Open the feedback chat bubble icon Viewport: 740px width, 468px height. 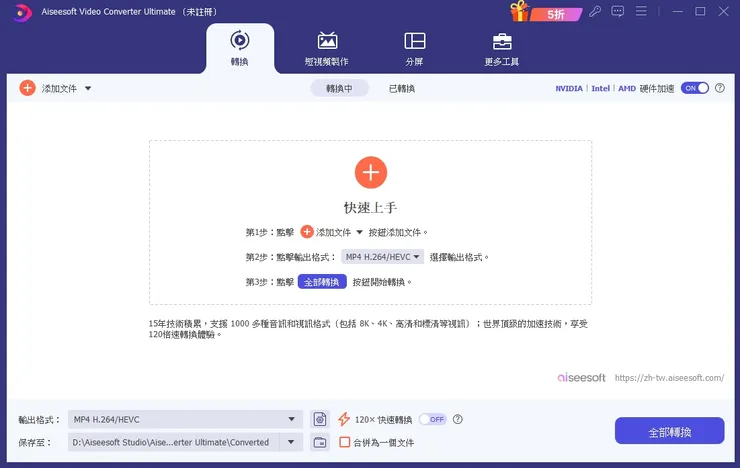tap(617, 11)
